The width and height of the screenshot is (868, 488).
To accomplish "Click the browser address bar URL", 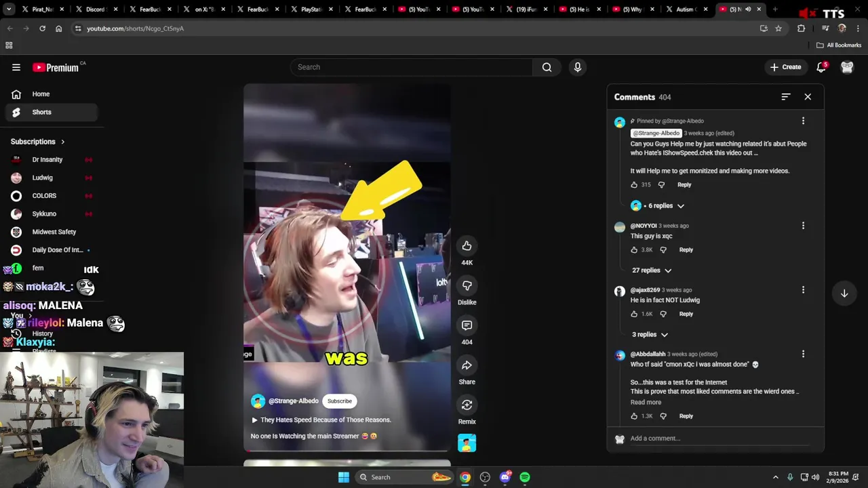I will pyautogui.click(x=135, y=28).
